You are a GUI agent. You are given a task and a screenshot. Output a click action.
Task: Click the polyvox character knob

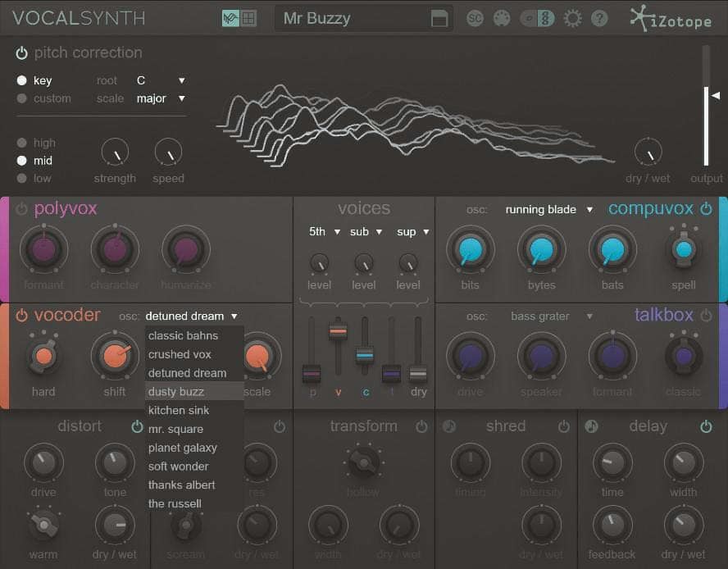pyautogui.click(x=115, y=249)
